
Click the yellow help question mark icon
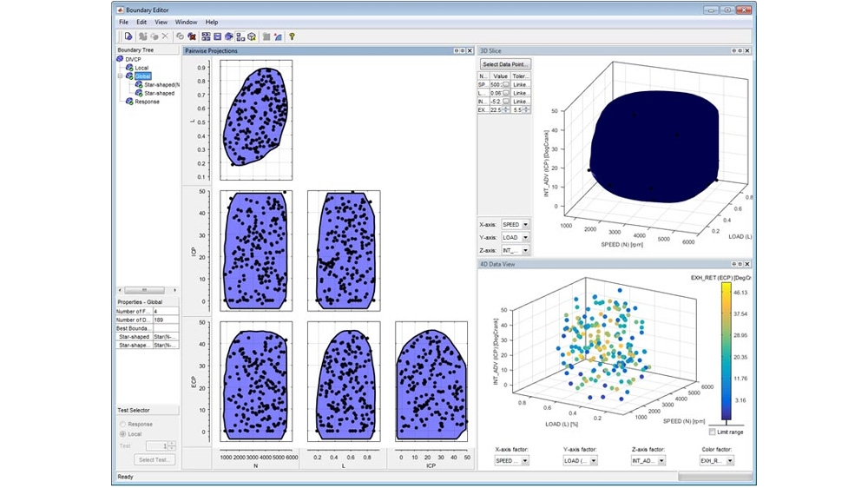[x=292, y=36]
